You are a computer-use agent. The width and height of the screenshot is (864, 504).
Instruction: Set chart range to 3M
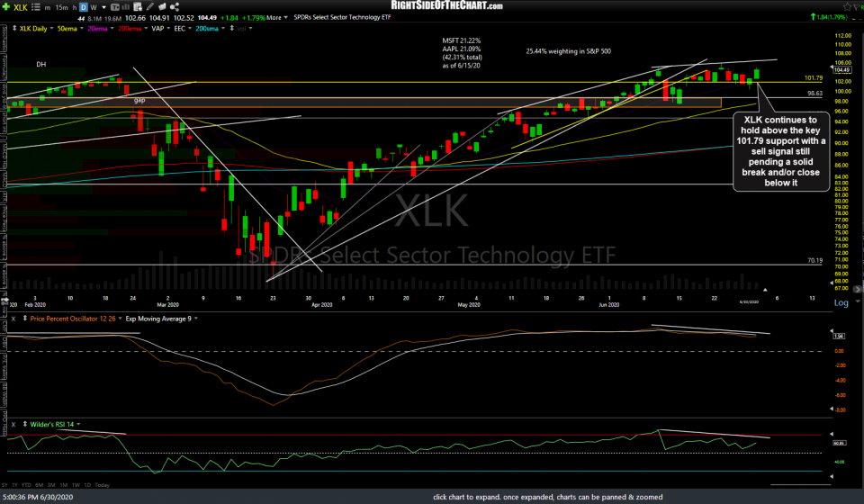(x=51, y=485)
